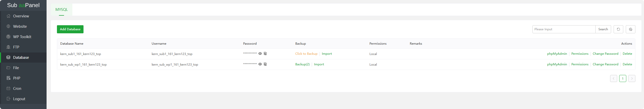Go to the previous page arrow
Screen dimensions: 644x109
(613, 78)
